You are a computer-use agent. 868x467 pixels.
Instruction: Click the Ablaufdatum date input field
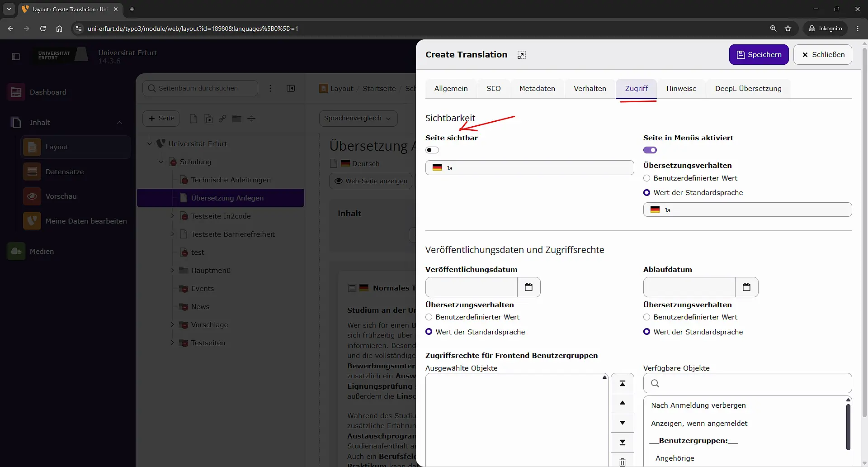(689, 287)
